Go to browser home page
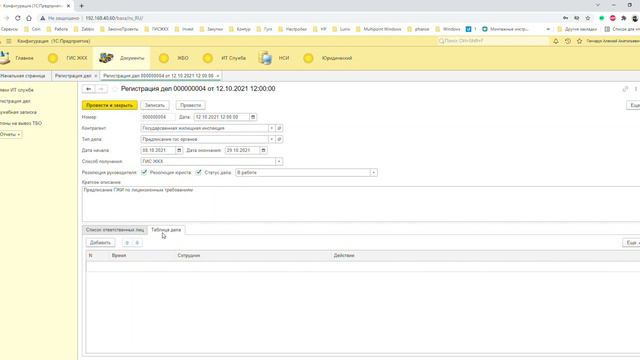This screenshot has width=640, height=360. (29, 18)
